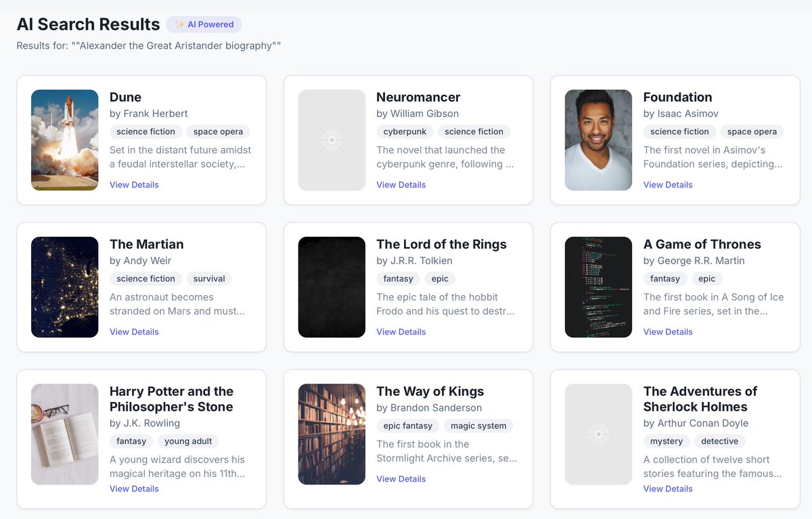Click the AI Search Results heading
812x519 pixels.
click(88, 24)
